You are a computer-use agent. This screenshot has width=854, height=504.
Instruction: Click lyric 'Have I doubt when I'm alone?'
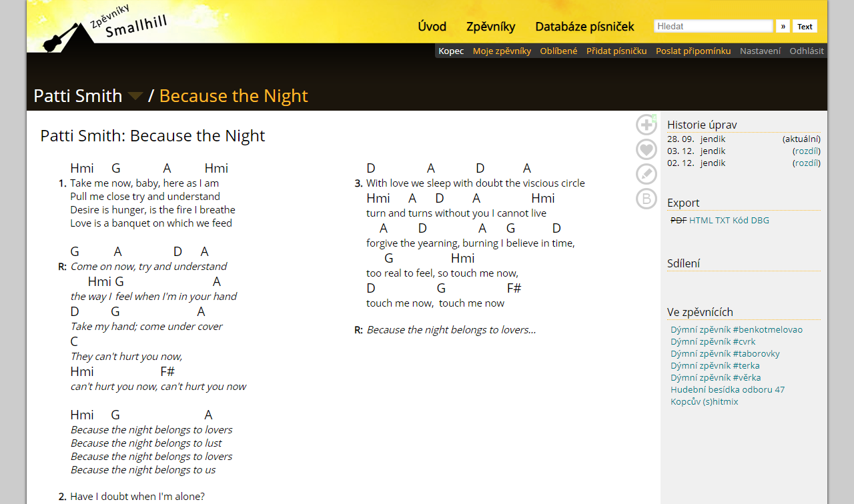(x=137, y=496)
